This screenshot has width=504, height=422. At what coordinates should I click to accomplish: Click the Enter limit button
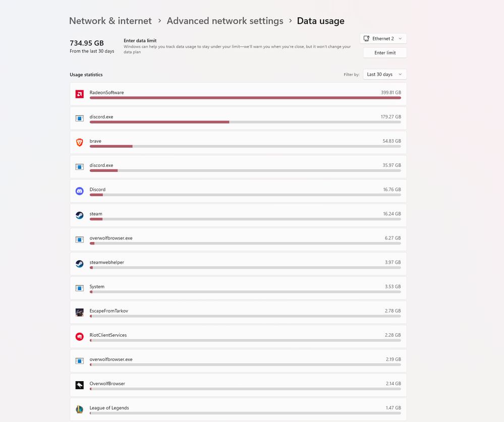(x=385, y=52)
